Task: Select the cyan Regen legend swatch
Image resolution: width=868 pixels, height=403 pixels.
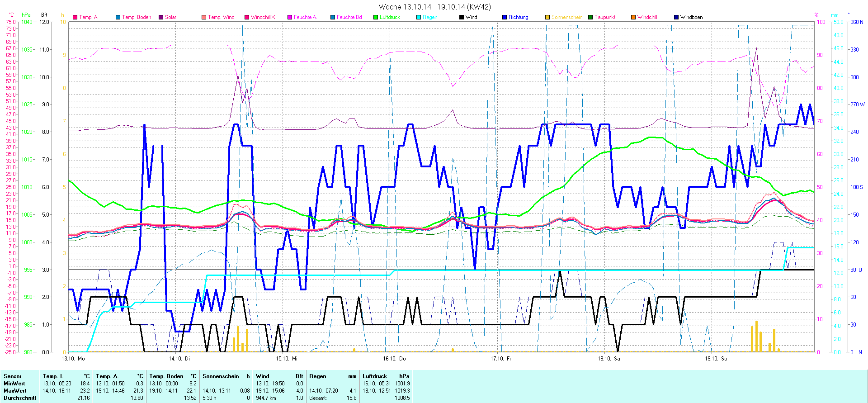Action: coord(419,17)
